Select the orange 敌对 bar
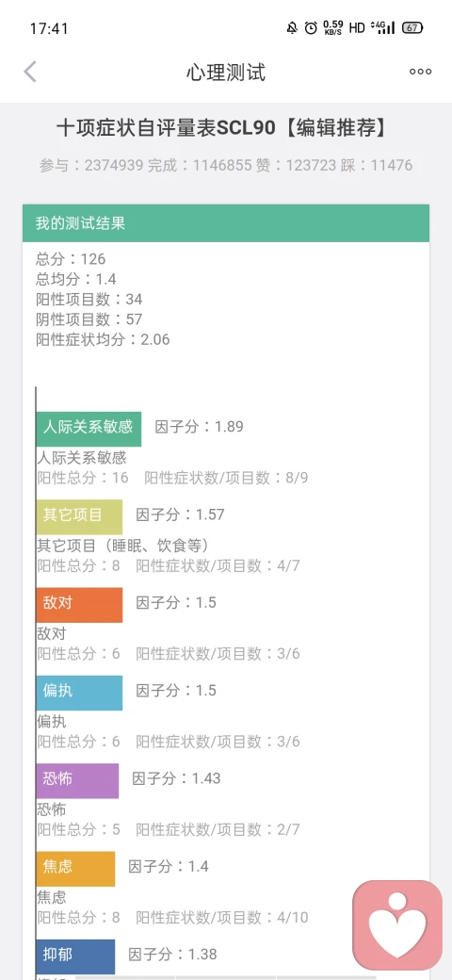Viewport: 452px width, 980px height. tap(79, 604)
